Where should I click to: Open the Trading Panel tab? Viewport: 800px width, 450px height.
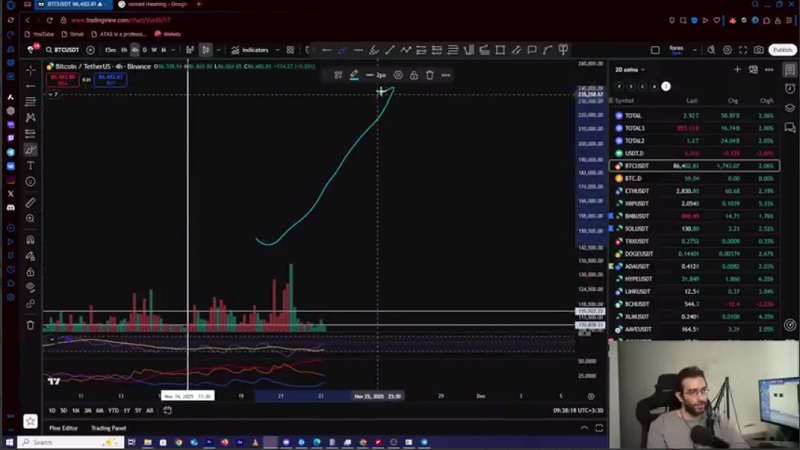(x=108, y=428)
